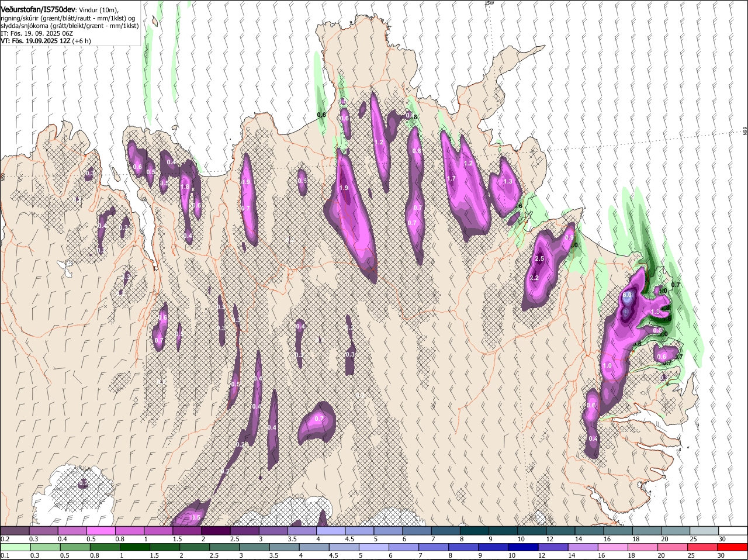The height and width of the screenshot is (560, 748).
Task: Click the dark purple upper swatch for 2–2.5
Action: click(x=216, y=531)
